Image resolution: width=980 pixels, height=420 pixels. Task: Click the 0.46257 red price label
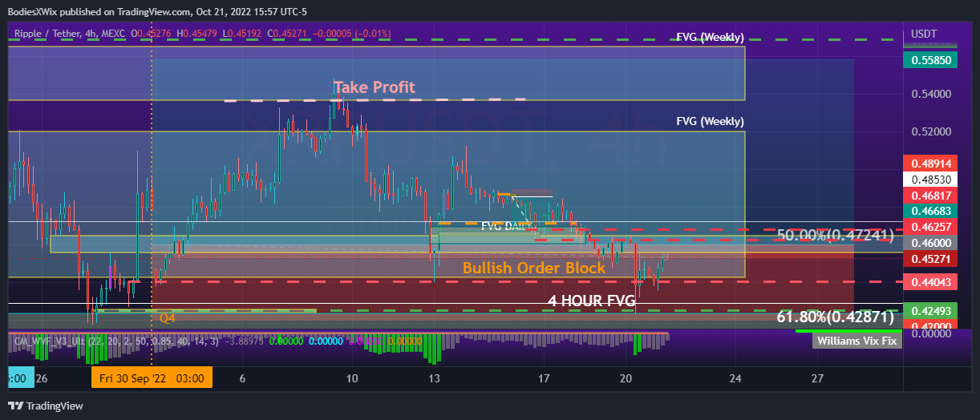(930, 228)
